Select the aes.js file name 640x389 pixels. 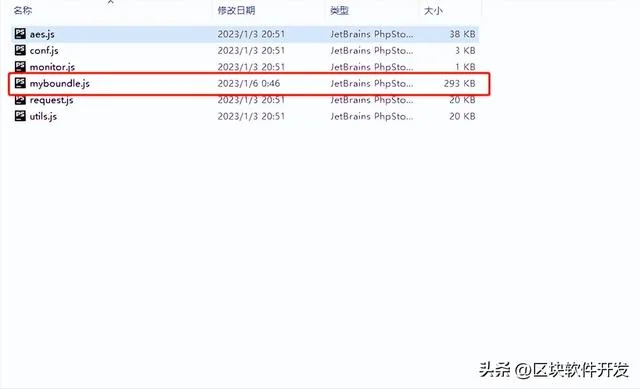point(42,34)
